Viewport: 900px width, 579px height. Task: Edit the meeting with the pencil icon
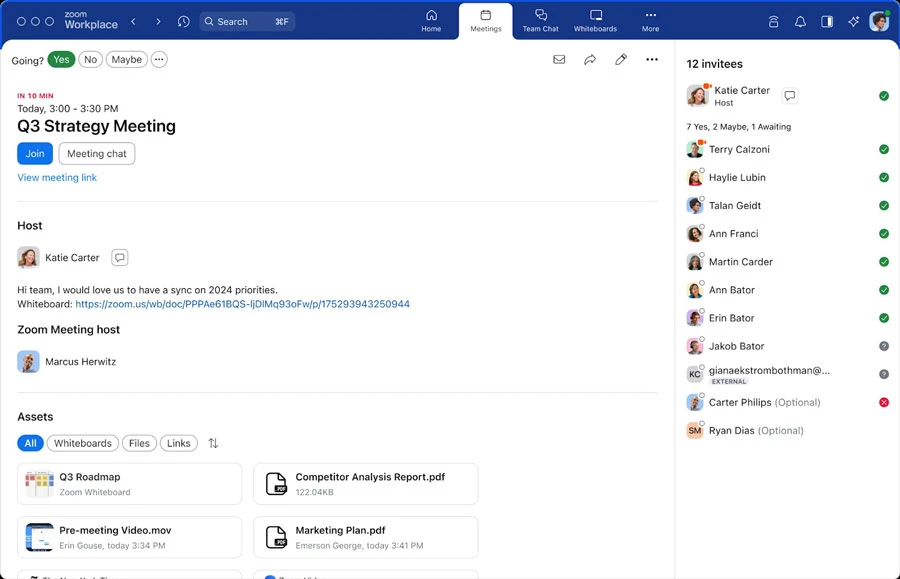click(621, 60)
